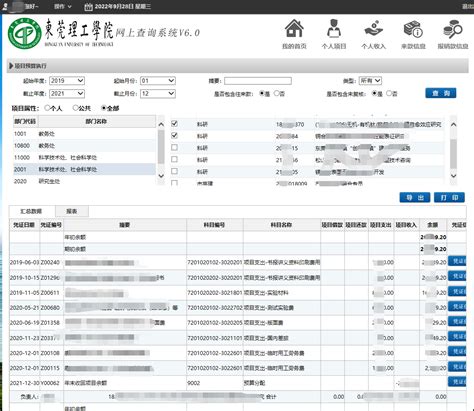
Task: Open the end month 12 dropdown
Action: click(x=158, y=94)
